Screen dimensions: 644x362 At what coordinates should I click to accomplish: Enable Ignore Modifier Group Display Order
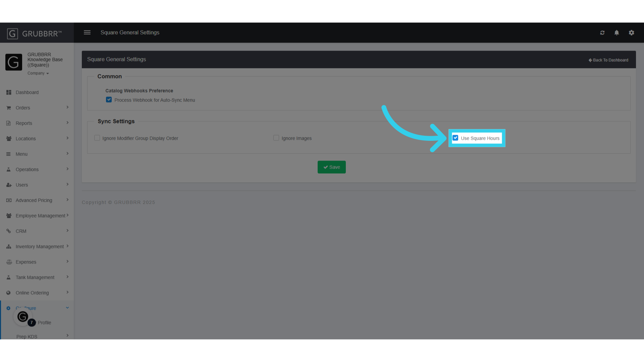(x=97, y=138)
